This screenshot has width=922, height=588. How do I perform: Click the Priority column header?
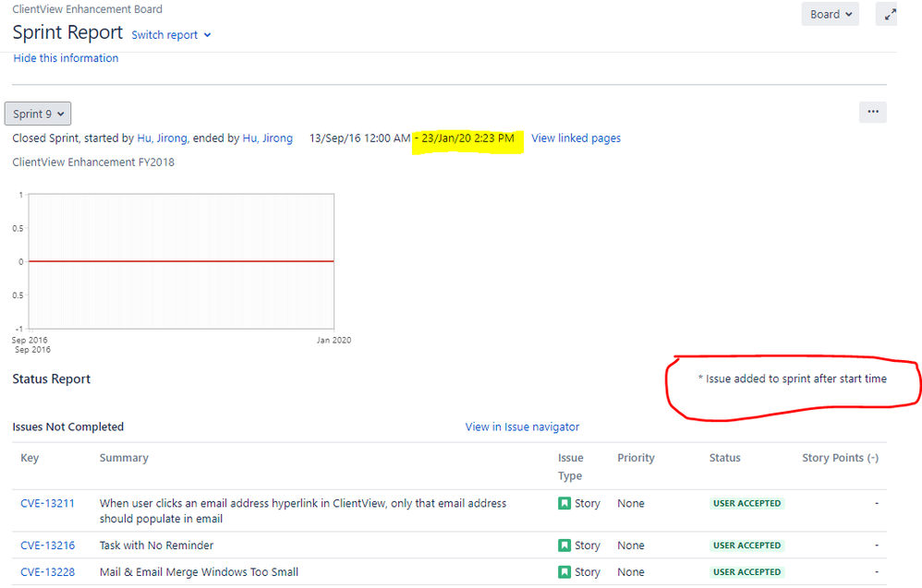pyautogui.click(x=636, y=458)
